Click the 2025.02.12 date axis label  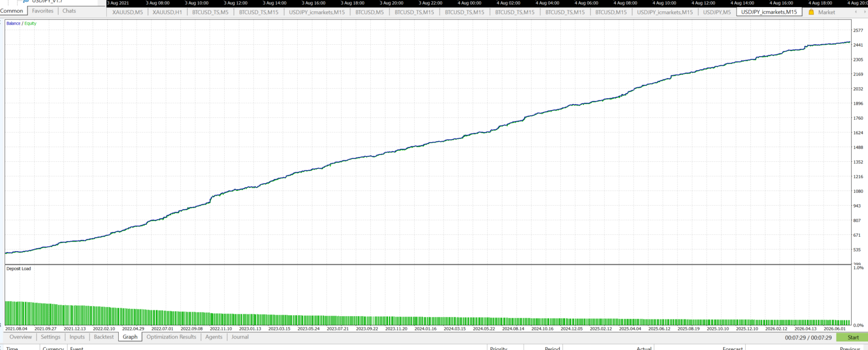click(x=600, y=329)
